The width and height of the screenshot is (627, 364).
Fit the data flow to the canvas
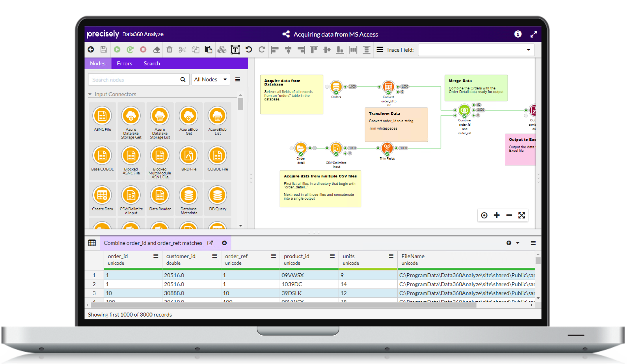[x=521, y=215]
